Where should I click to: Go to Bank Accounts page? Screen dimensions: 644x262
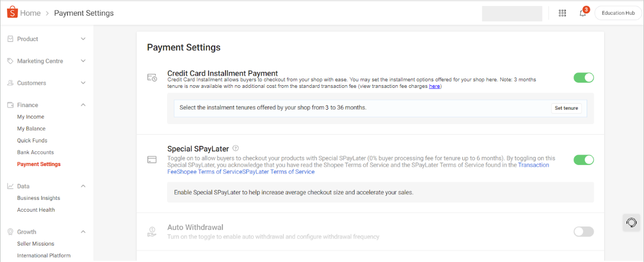[x=36, y=152]
